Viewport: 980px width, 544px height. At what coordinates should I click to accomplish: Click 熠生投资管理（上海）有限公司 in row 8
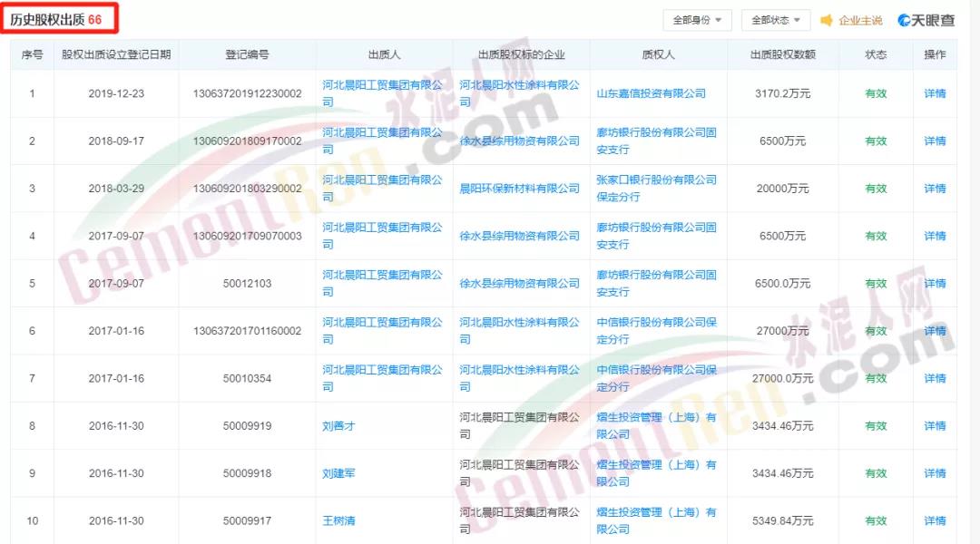pos(656,425)
